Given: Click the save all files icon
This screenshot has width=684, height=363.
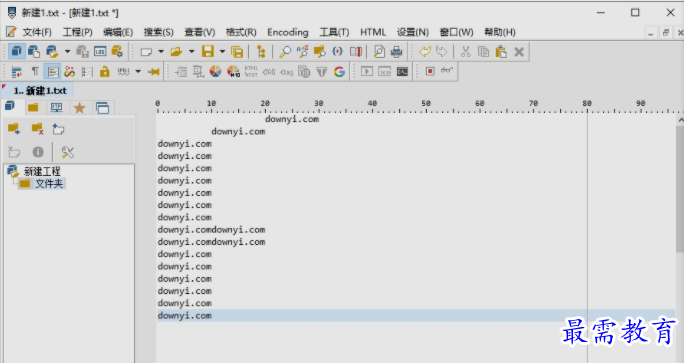Looking at the screenshot, I should point(237,52).
